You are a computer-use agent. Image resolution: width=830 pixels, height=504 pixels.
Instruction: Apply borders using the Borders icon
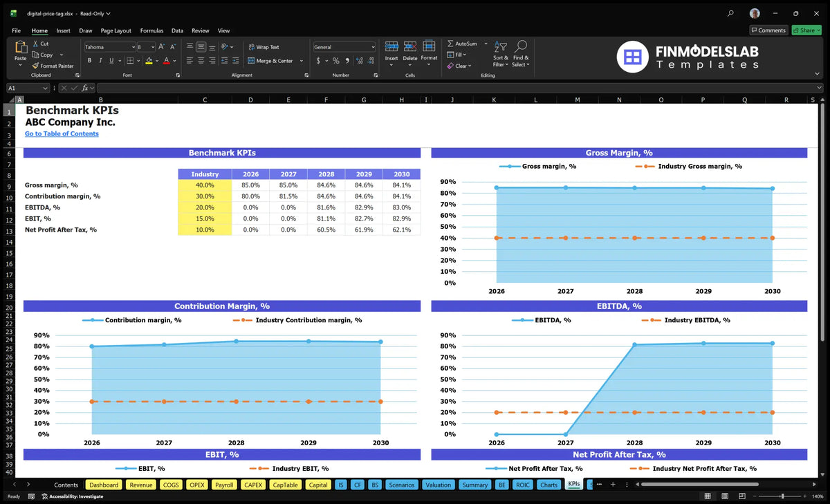tap(130, 61)
